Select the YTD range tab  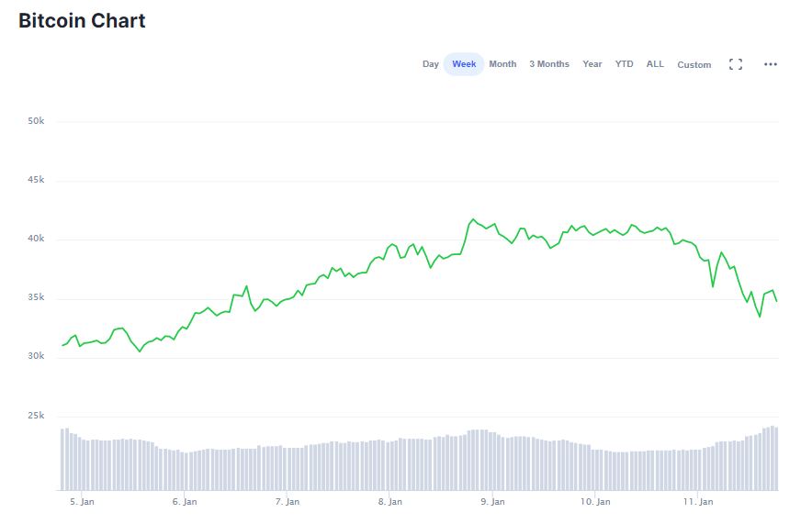(x=624, y=64)
